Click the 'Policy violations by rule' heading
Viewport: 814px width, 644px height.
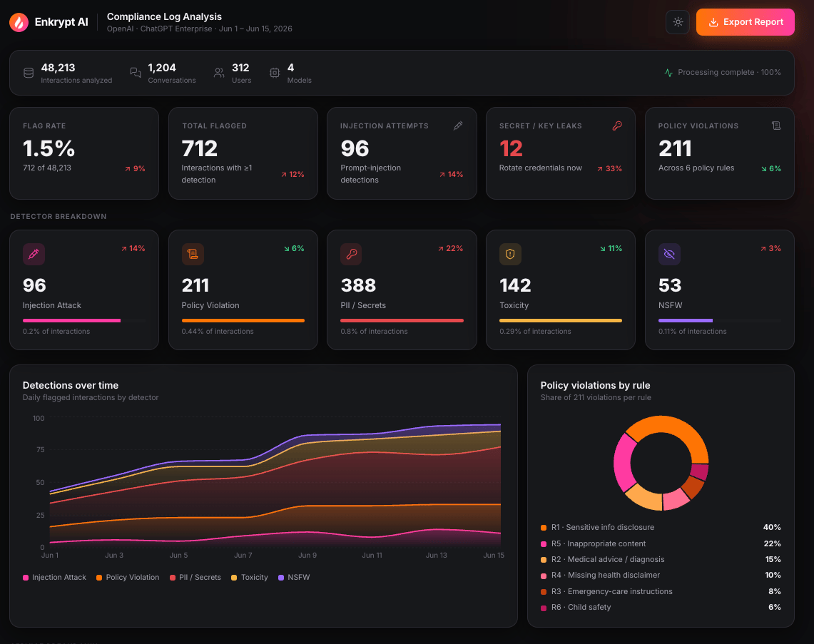click(596, 386)
